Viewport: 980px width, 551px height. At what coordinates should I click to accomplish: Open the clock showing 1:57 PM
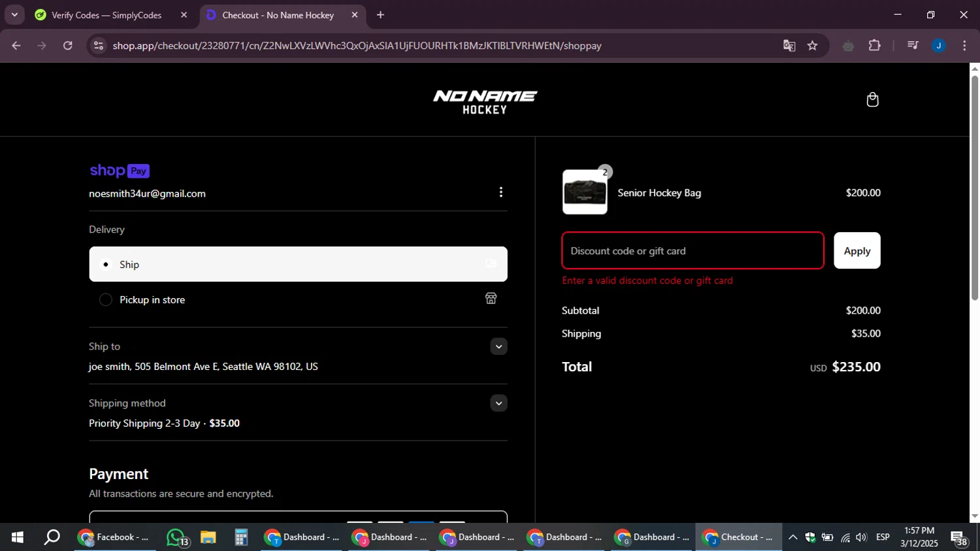pyautogui.click(x=919, y=537)
